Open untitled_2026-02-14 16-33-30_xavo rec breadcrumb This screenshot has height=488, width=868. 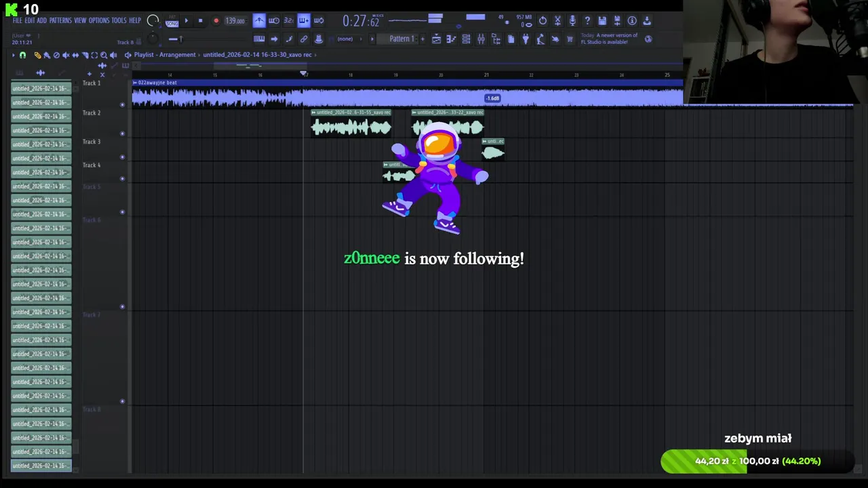coord(258,55)
